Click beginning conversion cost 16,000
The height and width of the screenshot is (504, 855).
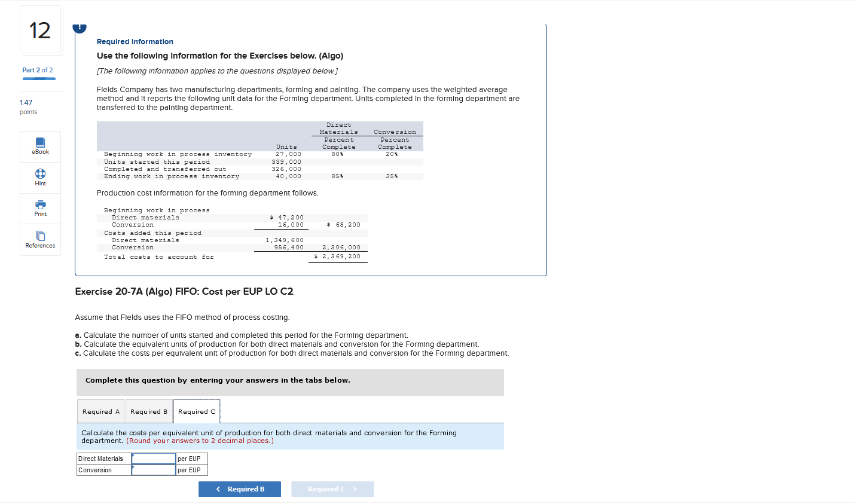[291, 225]
